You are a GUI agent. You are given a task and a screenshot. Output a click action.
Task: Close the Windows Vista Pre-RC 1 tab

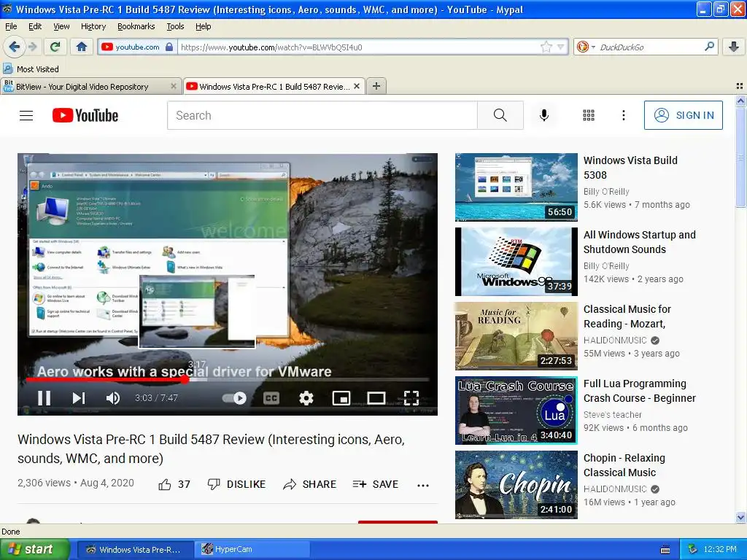click(x=356, y=86)
